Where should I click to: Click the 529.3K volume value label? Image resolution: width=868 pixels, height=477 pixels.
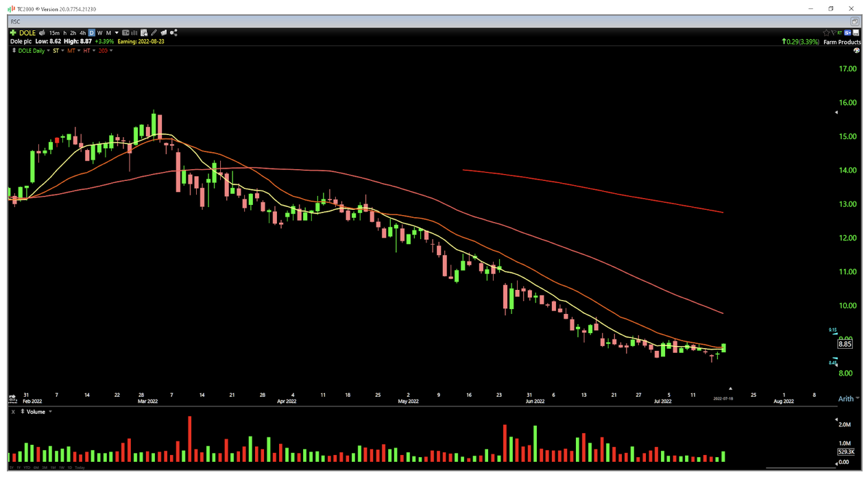846,452
